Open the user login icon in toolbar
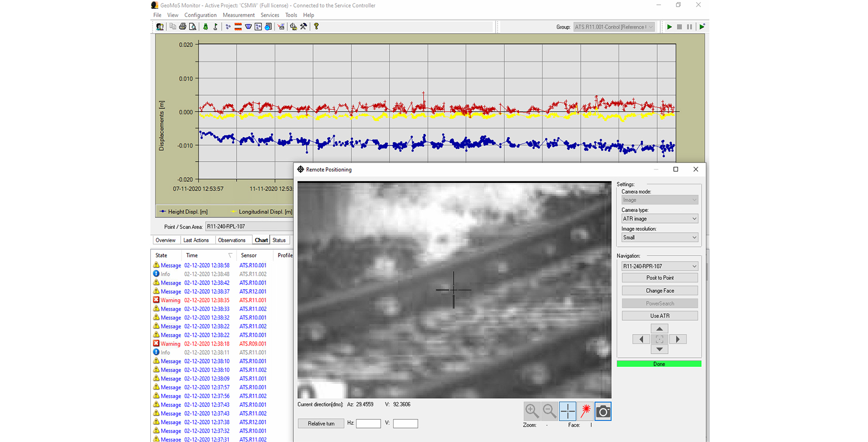 pos(160,27)
